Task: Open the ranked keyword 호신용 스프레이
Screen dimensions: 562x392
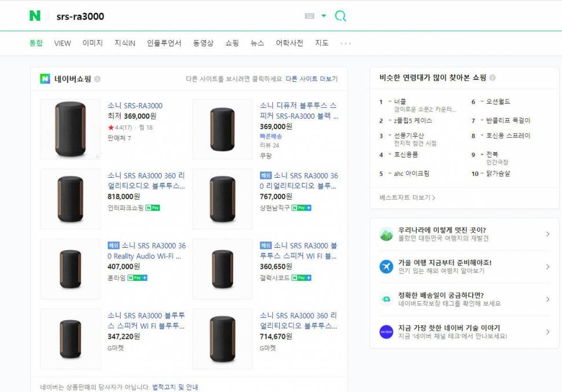Action: click(x=508, y=135)
